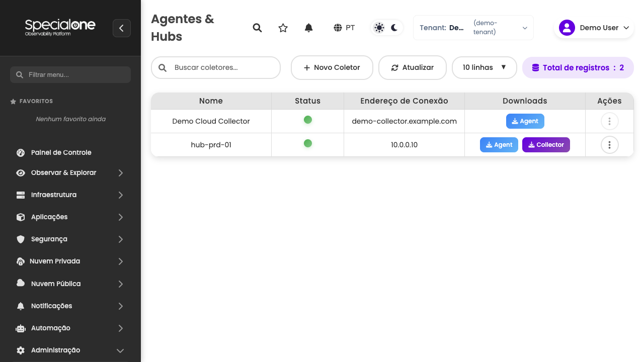Expand the Aplicações menu

click(x=70, y=217)
